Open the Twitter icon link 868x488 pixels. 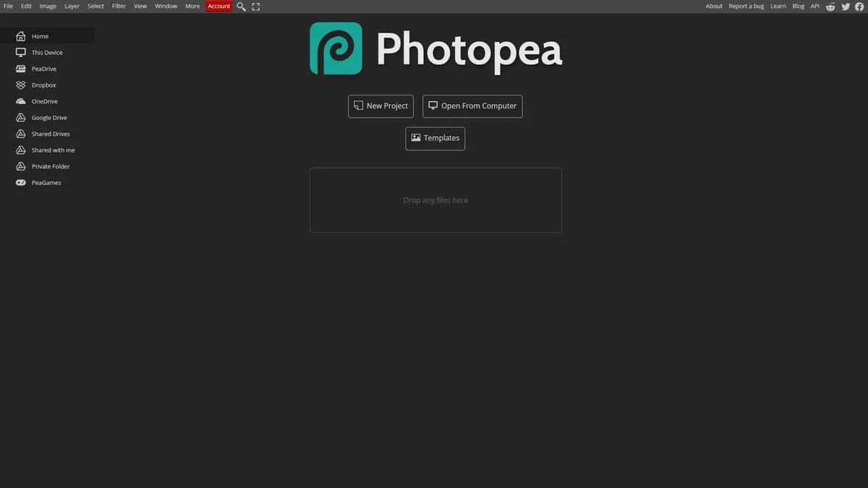click(x=846, y=7)
